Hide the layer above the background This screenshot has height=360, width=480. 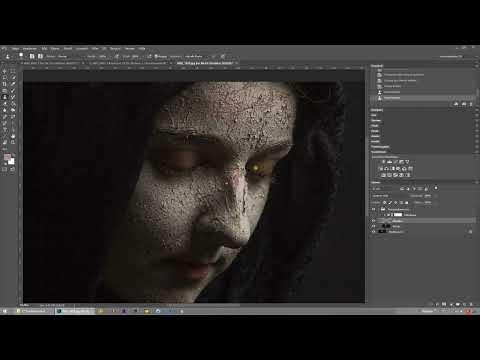[x=373, y=226]
